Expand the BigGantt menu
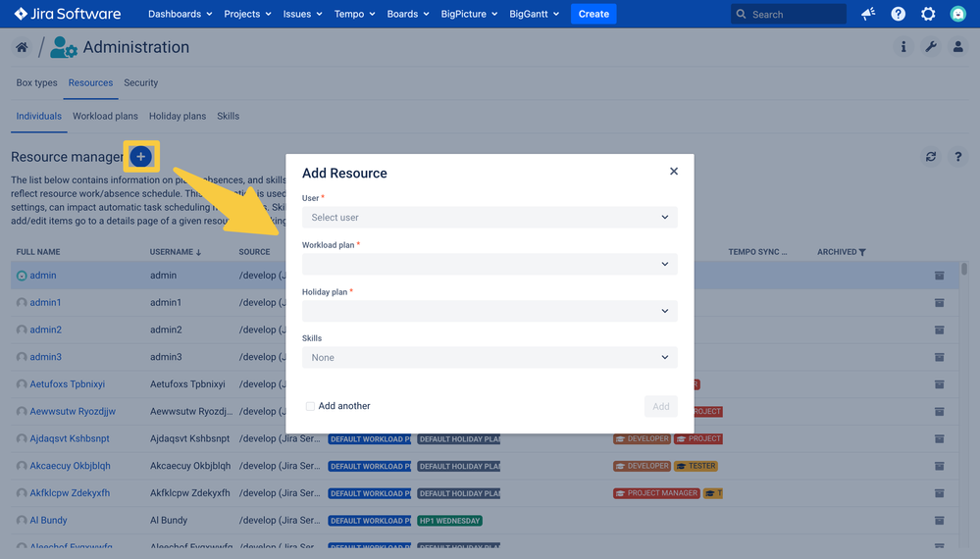Screen dimensions: 980x559 click(x=534, y=14)
